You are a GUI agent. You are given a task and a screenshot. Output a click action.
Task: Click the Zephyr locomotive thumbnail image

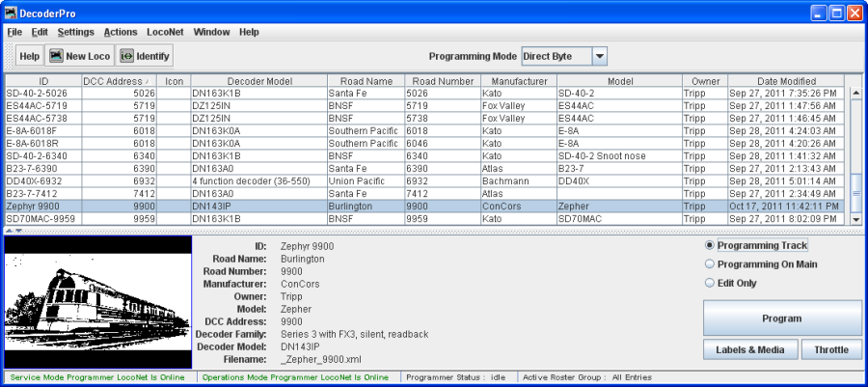pyautogui.click(x=98, y=302)
